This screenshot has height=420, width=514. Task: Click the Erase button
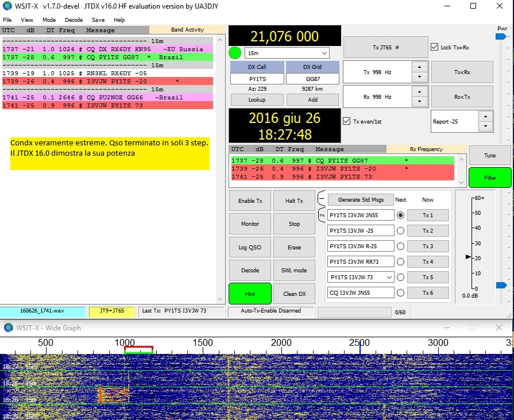tap(294, 247)
